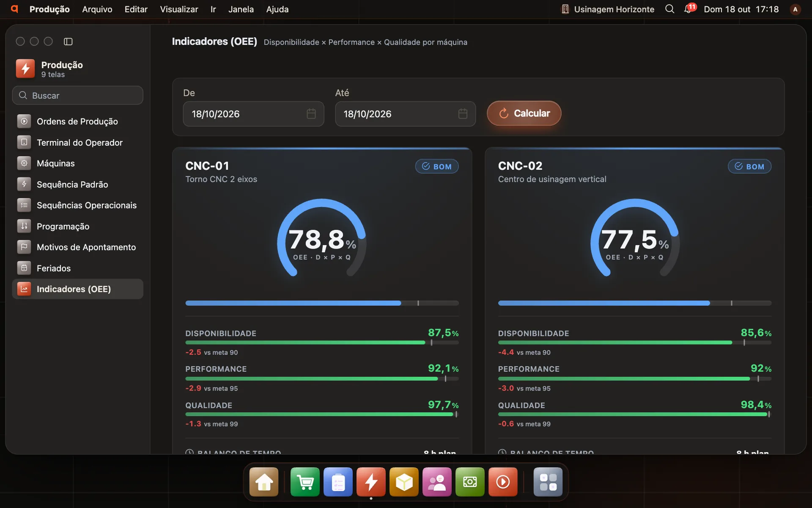Select the Programação sort icon

(24, 226)
